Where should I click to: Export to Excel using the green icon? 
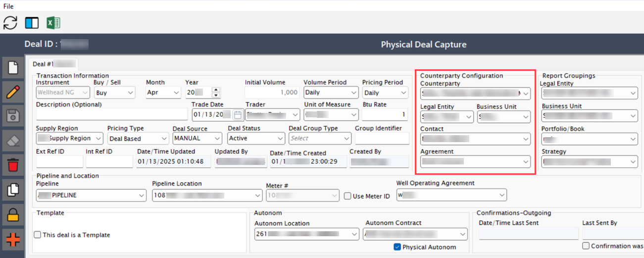[x=53, y=23]
